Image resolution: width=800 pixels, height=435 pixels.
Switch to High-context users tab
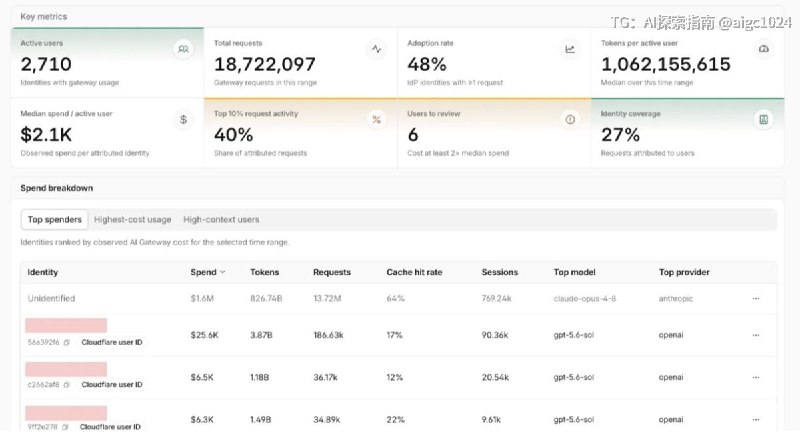221,219
